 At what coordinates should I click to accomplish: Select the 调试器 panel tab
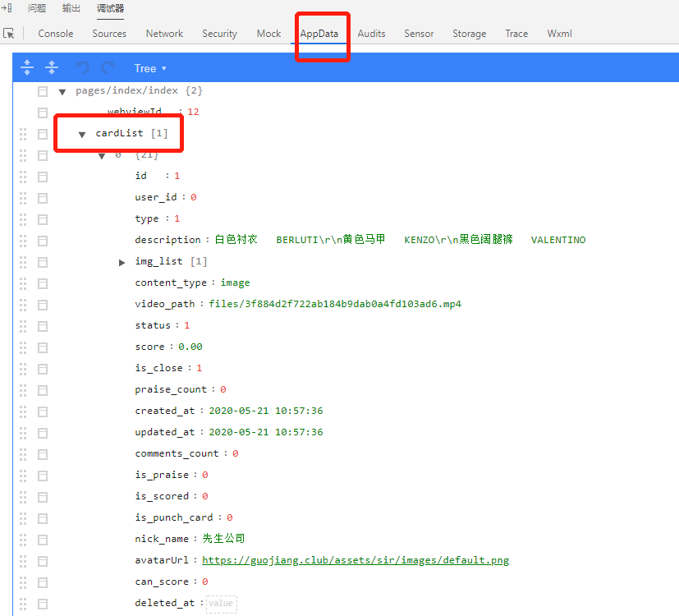point(110,8)
